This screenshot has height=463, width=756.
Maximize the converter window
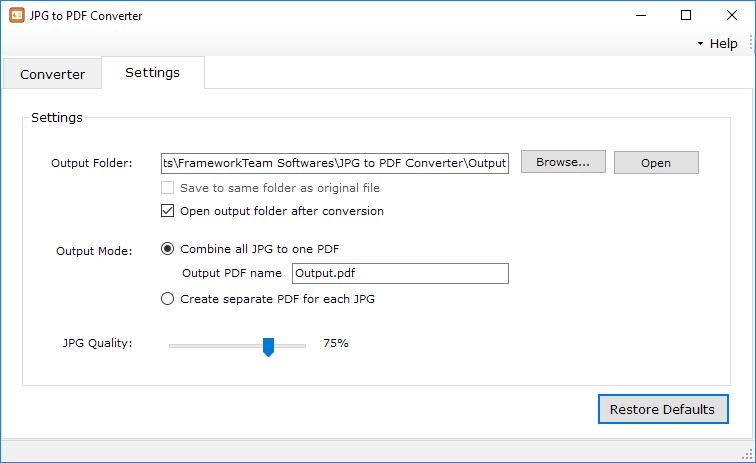[x=686, y=15]
